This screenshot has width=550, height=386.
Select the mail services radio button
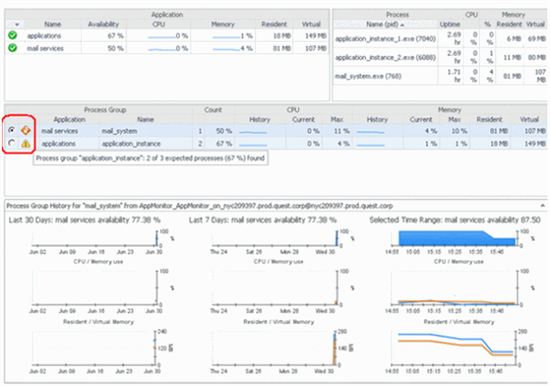pos(12,130)
